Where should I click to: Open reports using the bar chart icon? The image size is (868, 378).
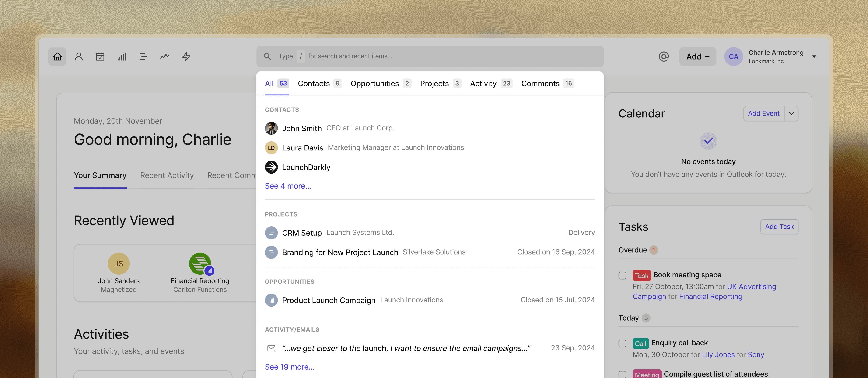(x=122, y=56)
